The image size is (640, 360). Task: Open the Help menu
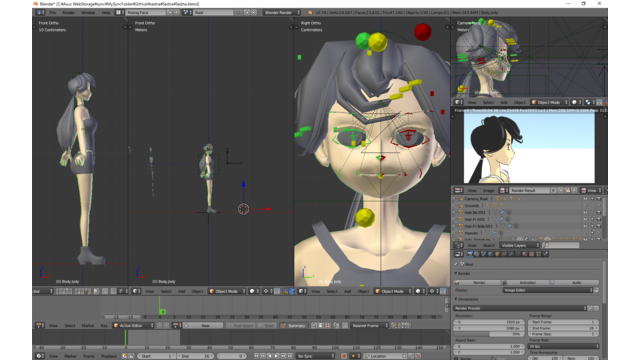(x=106, y=13)
